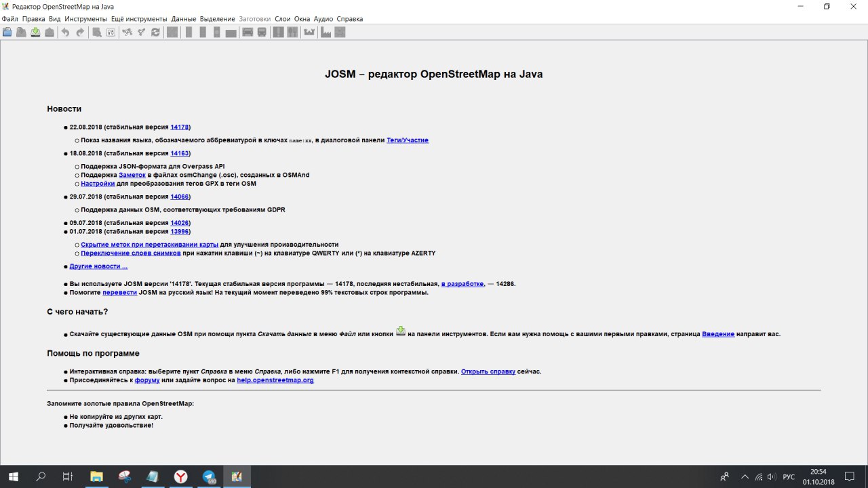
Task: Open version link 13996
Action: pos(180,232)
